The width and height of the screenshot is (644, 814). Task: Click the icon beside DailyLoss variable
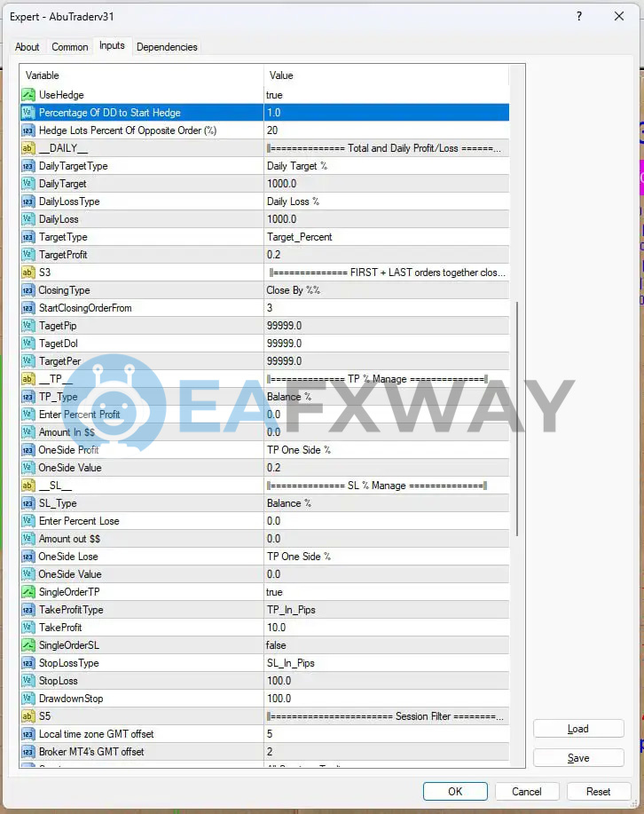click(28, 219)
